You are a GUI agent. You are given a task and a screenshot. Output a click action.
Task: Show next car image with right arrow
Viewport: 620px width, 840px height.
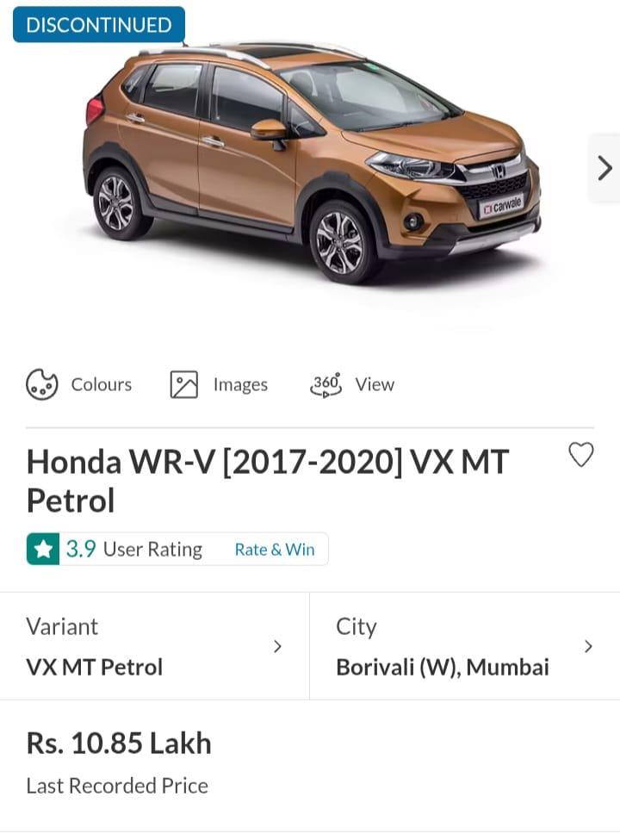[x=604, y=168]
